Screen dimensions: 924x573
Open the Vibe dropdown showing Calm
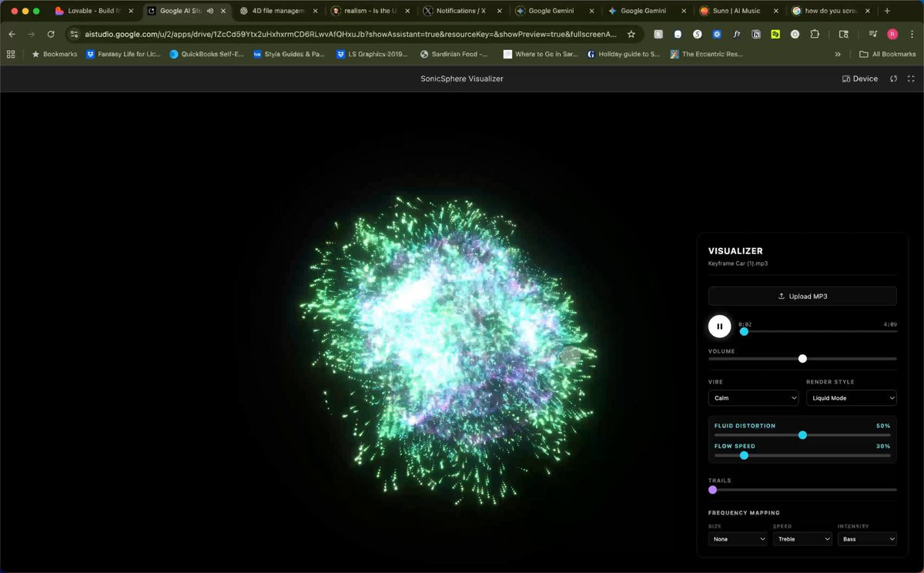click(753, 398)
